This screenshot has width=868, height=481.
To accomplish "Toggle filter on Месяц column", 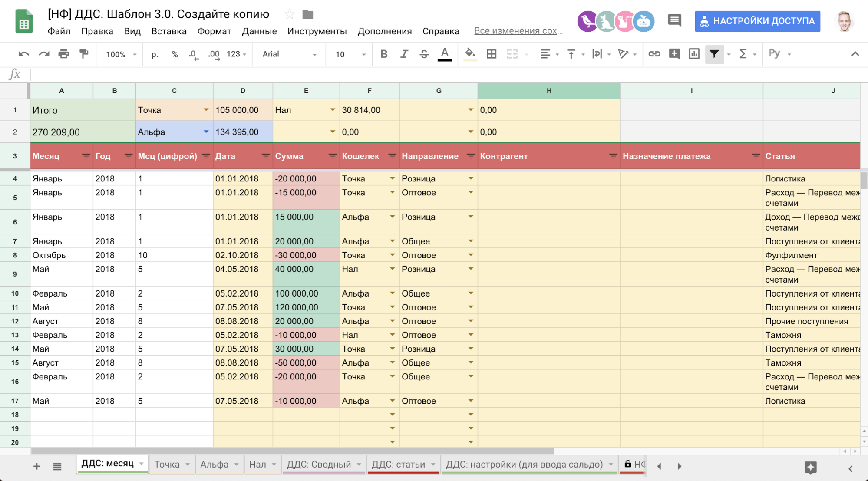I will tap(86, 155).
